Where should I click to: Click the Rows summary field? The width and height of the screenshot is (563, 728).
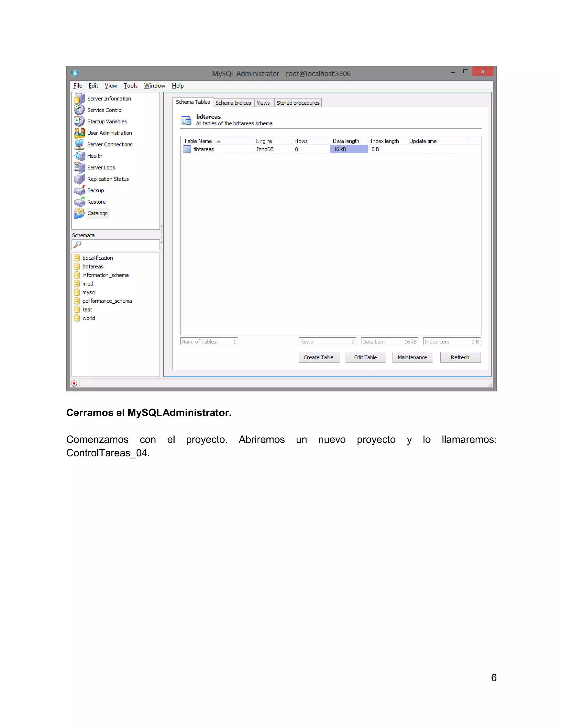(x=327, y=342)
